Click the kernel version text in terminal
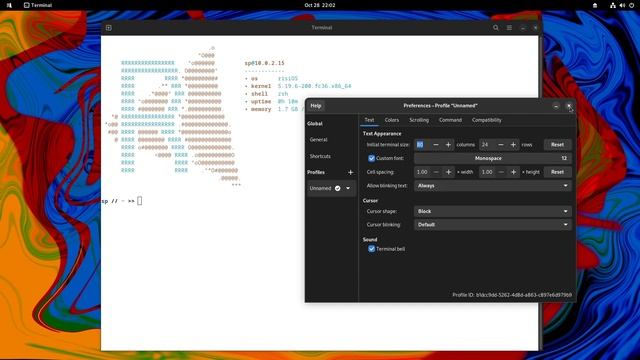 pos(314,86)
